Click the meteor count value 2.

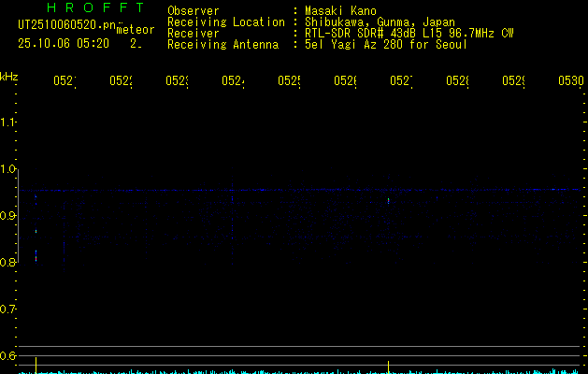click(x=136, y=44)
